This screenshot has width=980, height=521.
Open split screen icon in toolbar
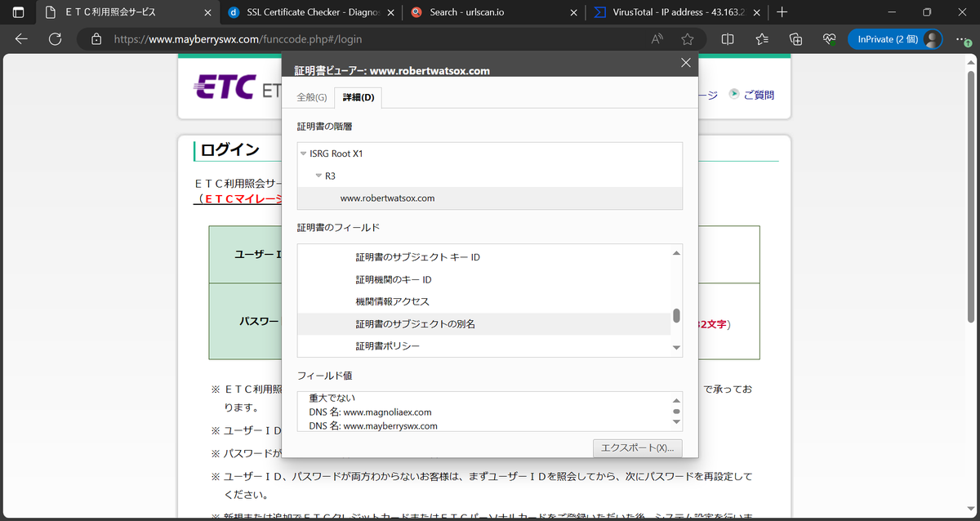[x=728, y=38]
